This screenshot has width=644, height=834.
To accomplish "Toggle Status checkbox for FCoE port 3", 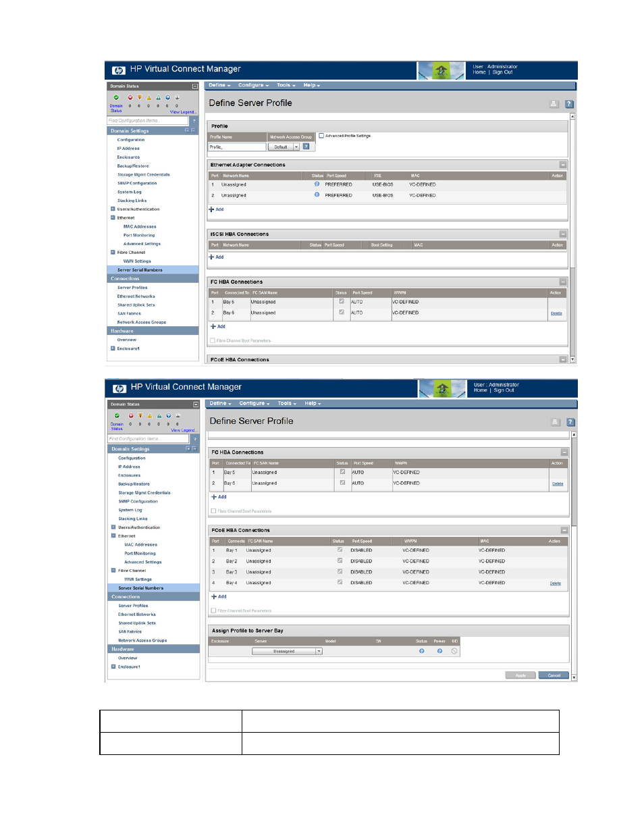I will click(340, 571).
